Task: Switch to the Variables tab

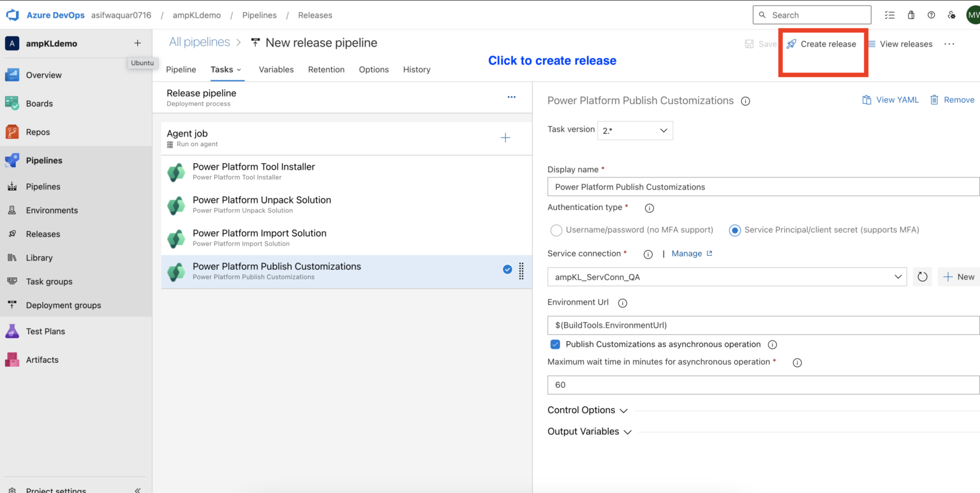Action: 276,70
